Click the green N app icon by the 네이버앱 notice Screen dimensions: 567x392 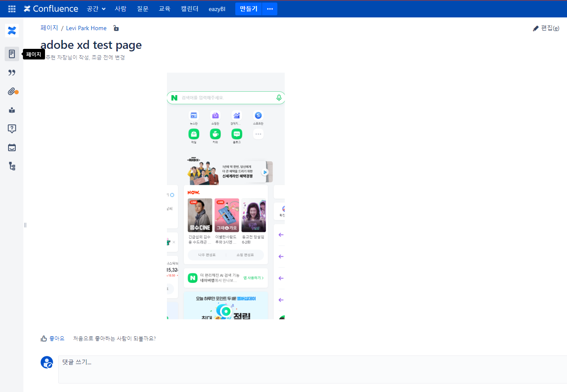tap(193, 278)
